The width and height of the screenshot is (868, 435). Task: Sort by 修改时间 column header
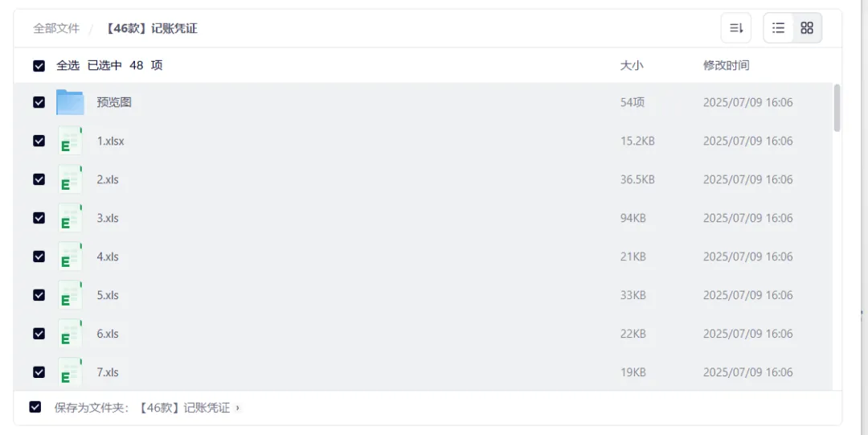click(727, 65)
